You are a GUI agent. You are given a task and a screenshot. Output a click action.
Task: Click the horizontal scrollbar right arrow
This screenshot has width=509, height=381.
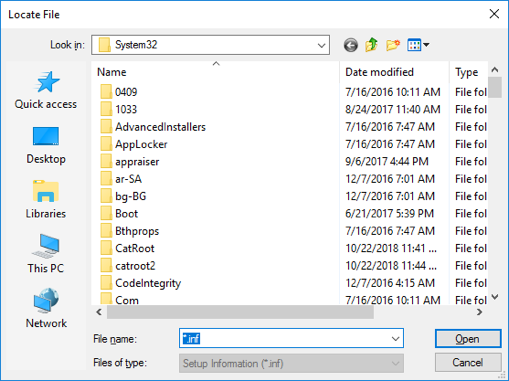pyautogui.click(x=480, y=312)
